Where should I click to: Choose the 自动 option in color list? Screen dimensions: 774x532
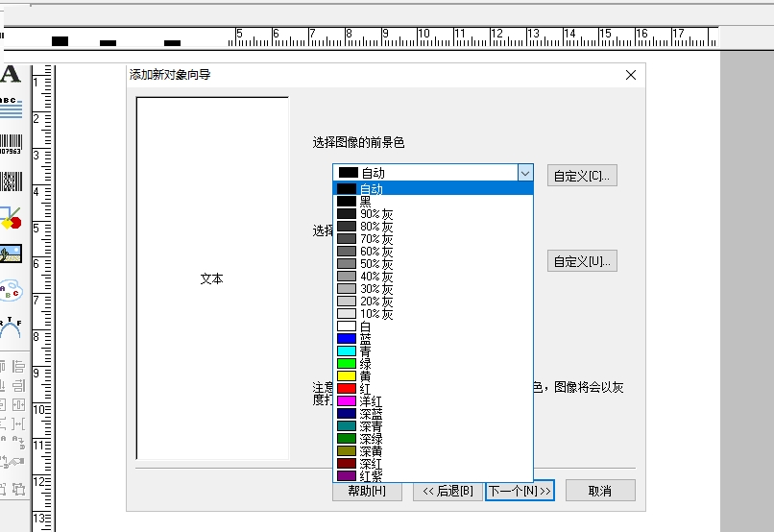tap(433, 188)
